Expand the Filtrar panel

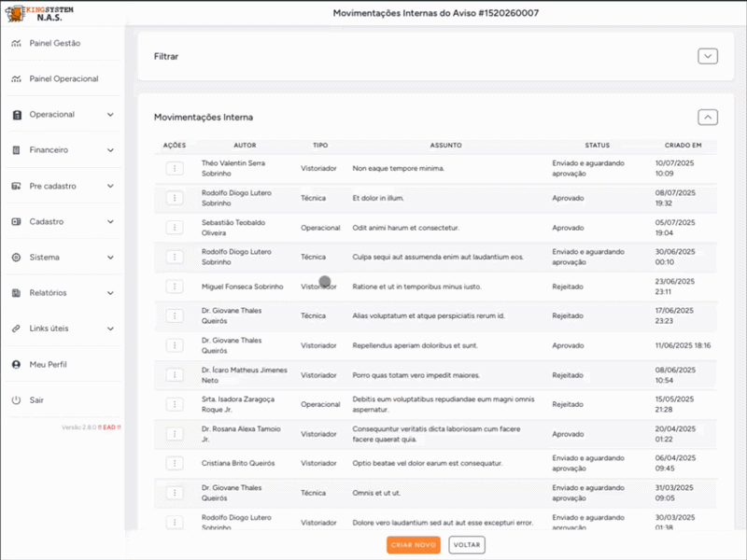point(708,56)
